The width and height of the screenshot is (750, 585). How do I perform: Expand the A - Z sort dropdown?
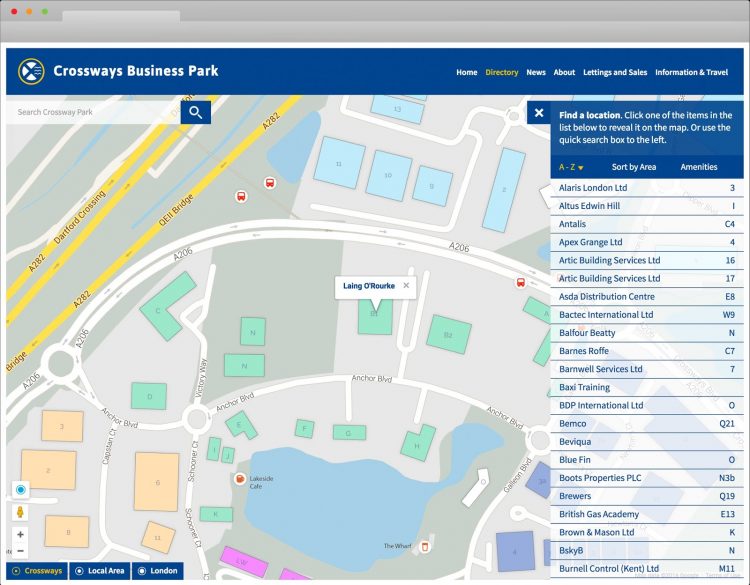point(571,167)
